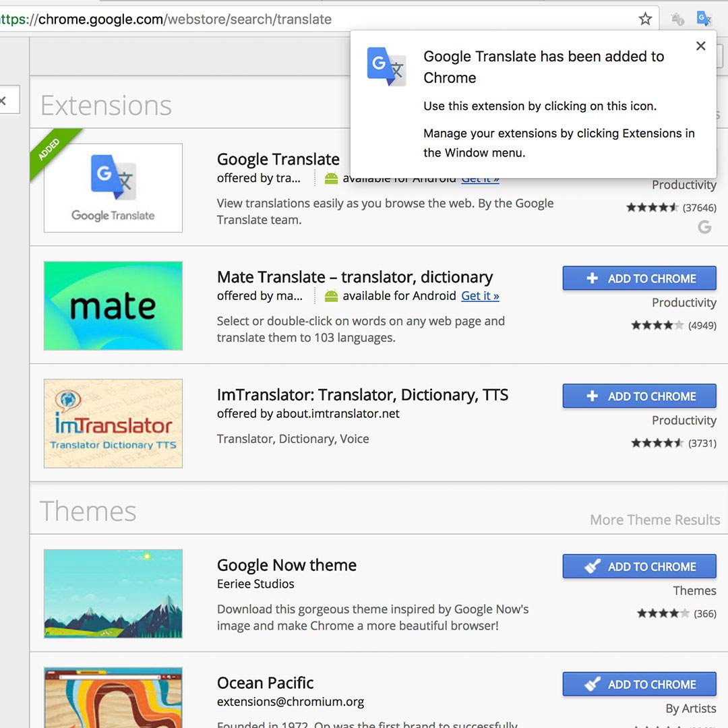Open the Google Translate extension thumbnail
The width and height of the screenshot is (728, 728).
pos(113,188)
